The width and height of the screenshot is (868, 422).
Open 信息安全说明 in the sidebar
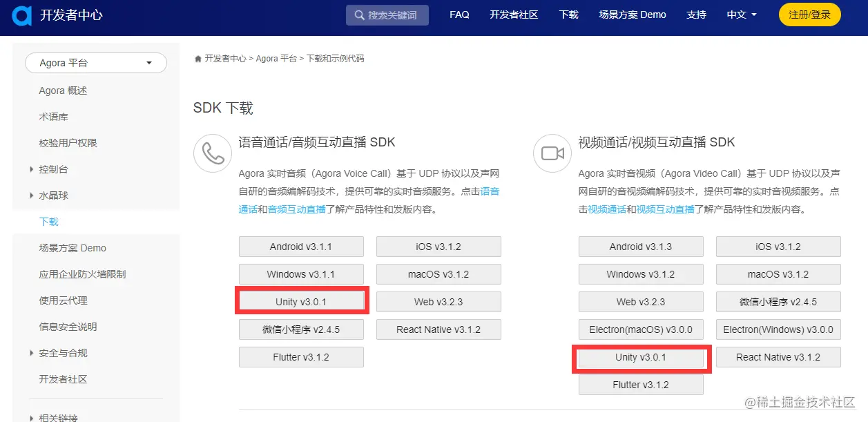click(x=68, y=327)
